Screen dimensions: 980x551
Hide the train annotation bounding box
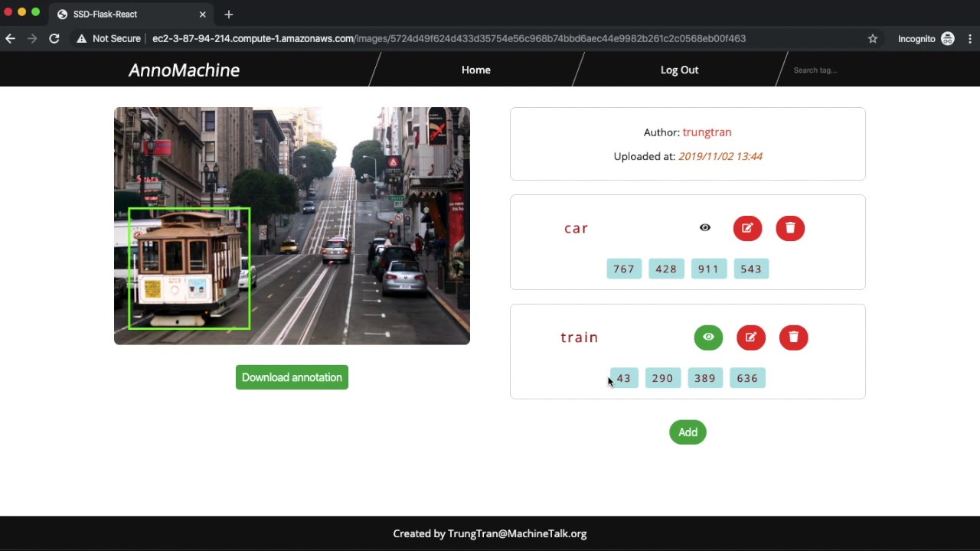pyautogui.click(x=708, y=337)
